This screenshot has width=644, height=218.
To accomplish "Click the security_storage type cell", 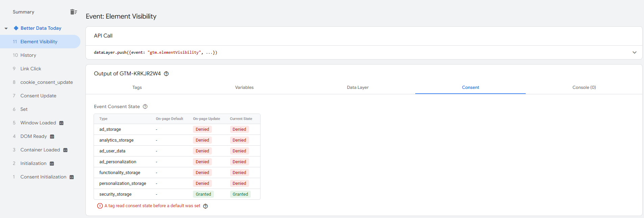I will coord(115,194).
